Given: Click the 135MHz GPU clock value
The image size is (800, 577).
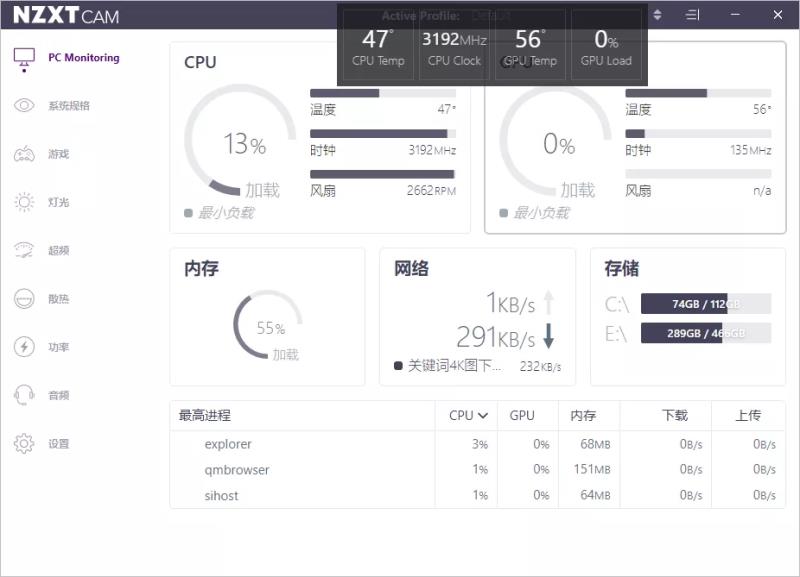Looking at the screenshot, I should pyautogui.click(x=751, y=149).
